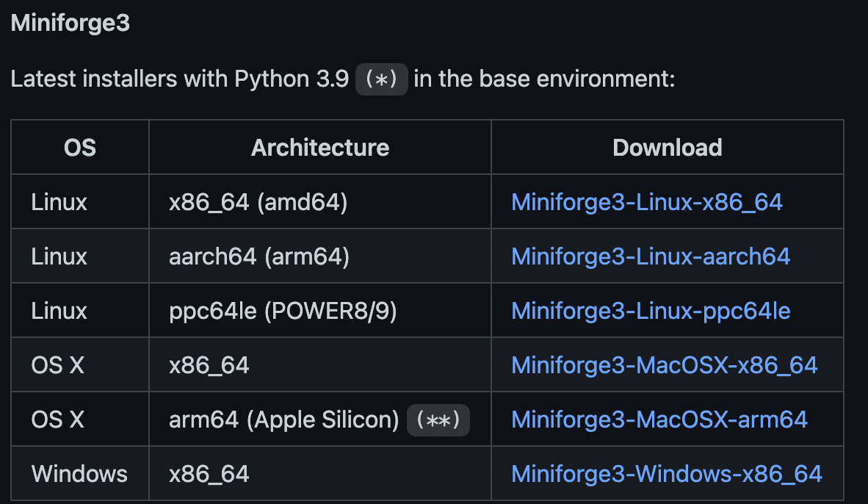Open the Miniforge3-Linux-x86_64 download link
868x504 pixels.
point(646,202)
